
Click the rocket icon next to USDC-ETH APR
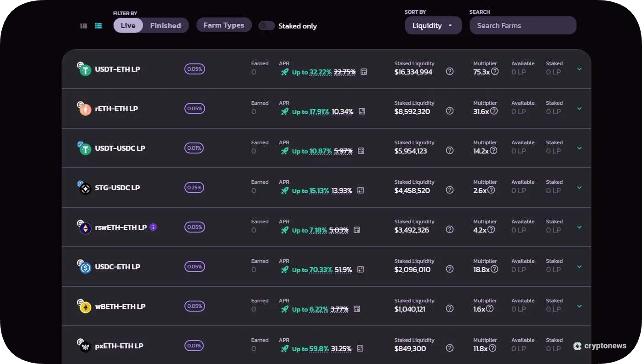(x=285, y=270)
